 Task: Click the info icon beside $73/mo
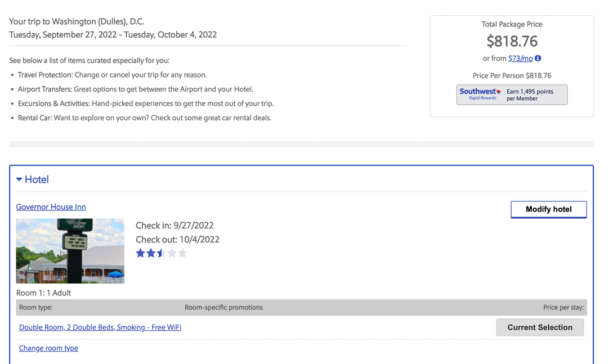(538, 58)
